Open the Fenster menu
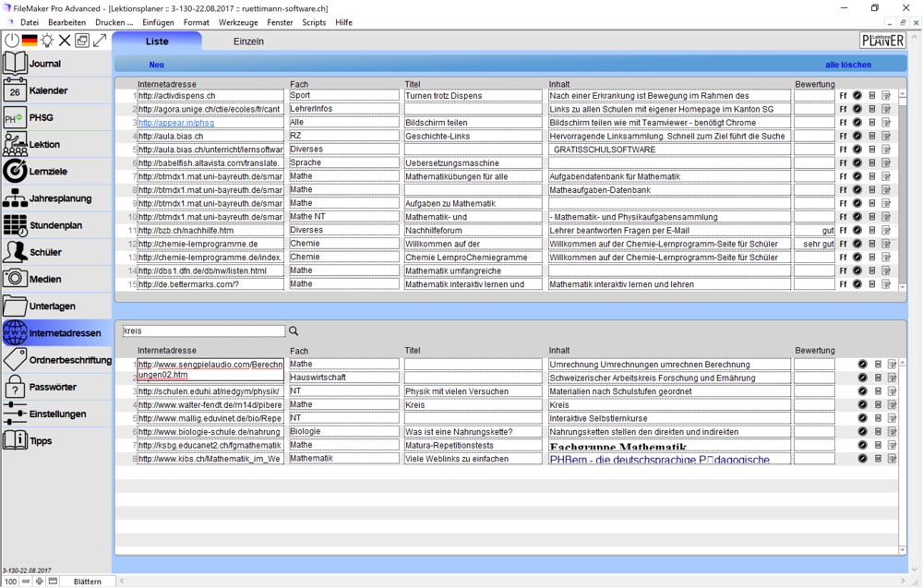The height and width of the screenshot is (588, 923). pos(280,22)
